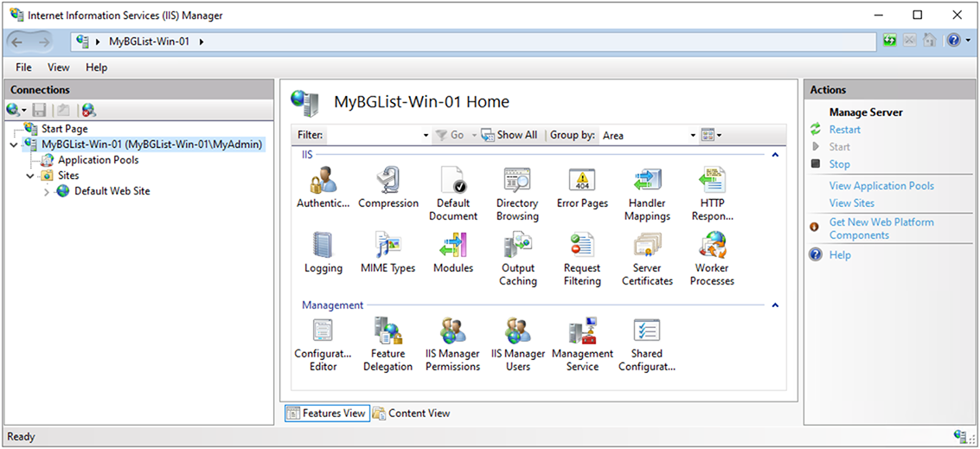
Task: Open IIS Manager Users
Action: click(517, 344)
